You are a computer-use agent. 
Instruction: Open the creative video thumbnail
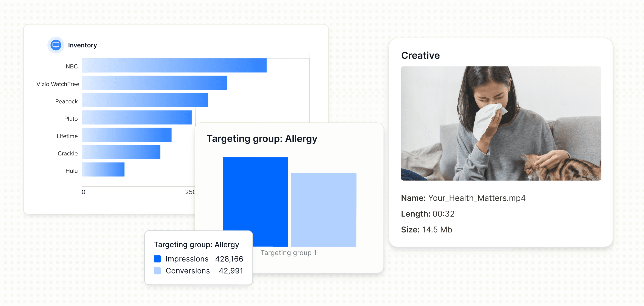501,123
